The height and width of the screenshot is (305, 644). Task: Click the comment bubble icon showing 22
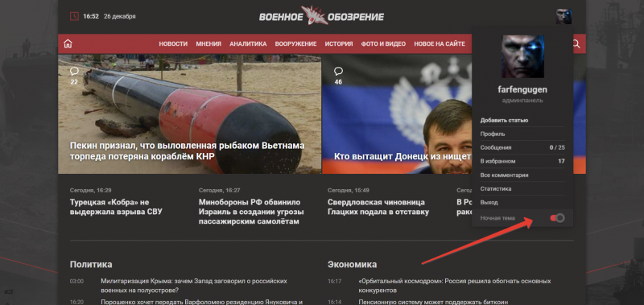point(74,72)
